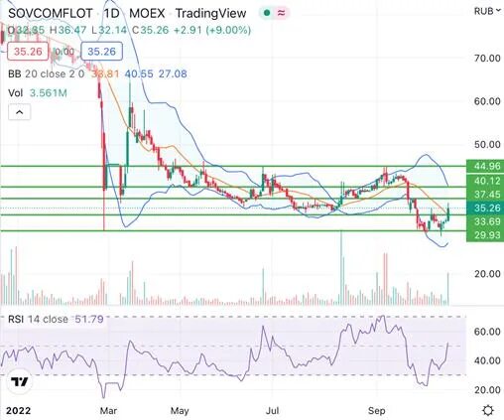Click the 44.96 horizontal level label
The image size is (504, 420).
tap(485, 166)
